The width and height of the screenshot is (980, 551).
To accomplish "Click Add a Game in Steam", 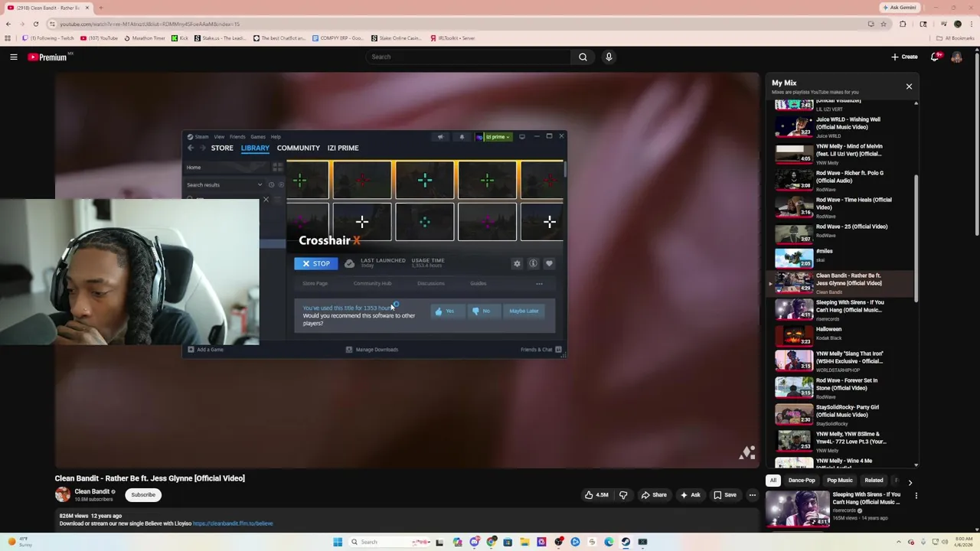I will (x=205, y=350).
